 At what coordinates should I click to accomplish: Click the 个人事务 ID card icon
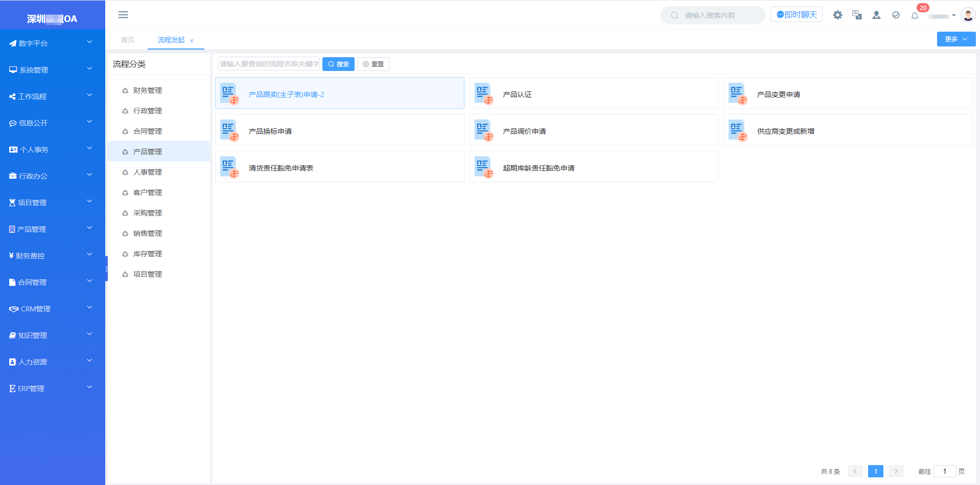13,150
